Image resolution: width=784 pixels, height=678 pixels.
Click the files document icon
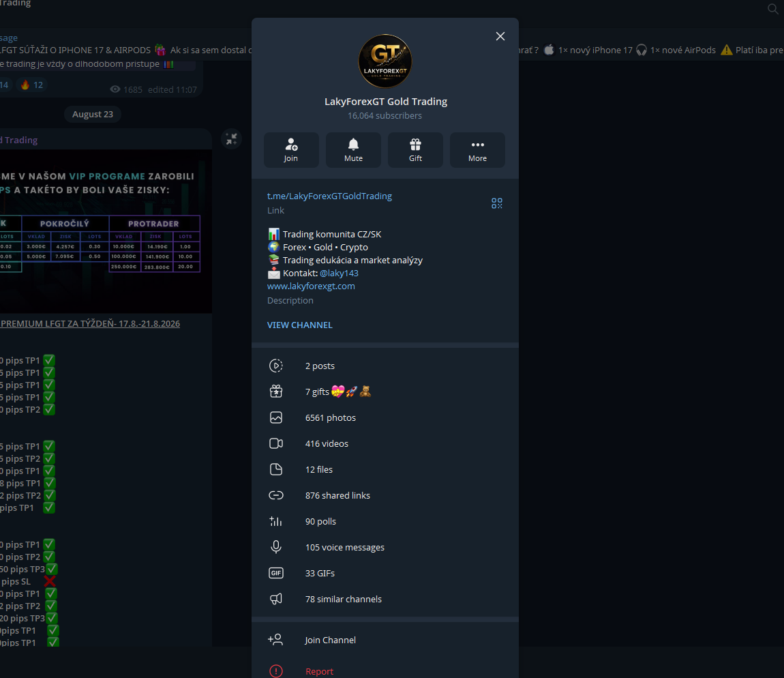click(276, 469)
